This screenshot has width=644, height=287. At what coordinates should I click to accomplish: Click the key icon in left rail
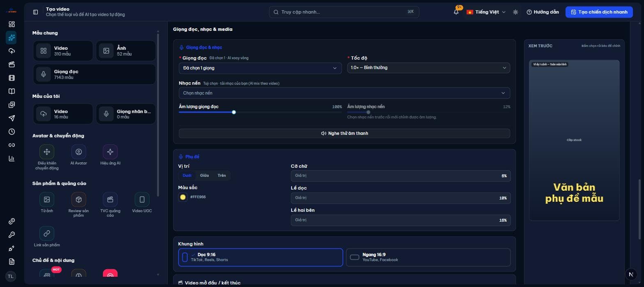(11, 235)
